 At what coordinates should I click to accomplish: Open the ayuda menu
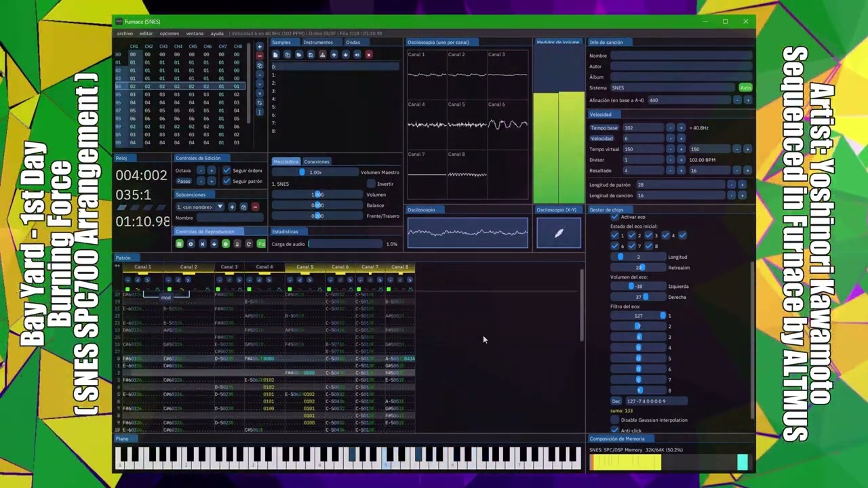(x=217, y=33)
